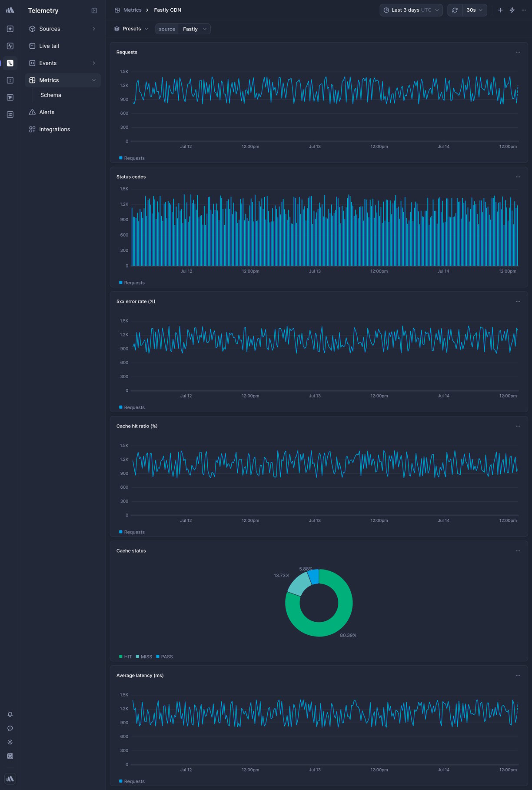The width and height of the screenshot is (532, 790).
Task: Click the plus icon to add a chart
Action: click(500, 10)
